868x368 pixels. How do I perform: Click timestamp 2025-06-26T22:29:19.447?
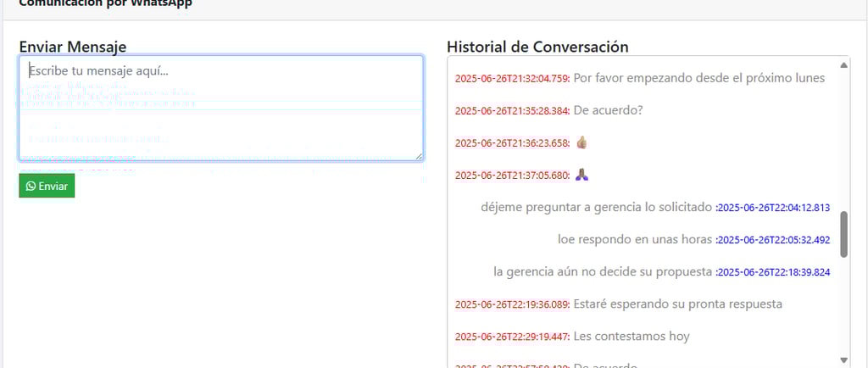tap(512, 337)
